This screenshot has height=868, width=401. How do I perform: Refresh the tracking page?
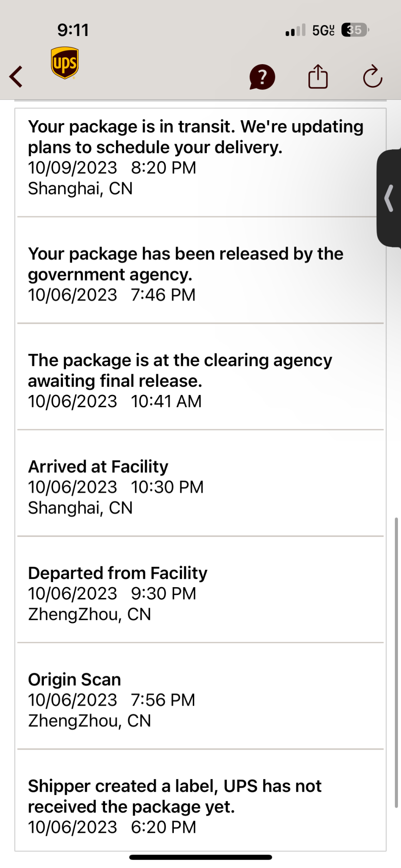point(372,77)
